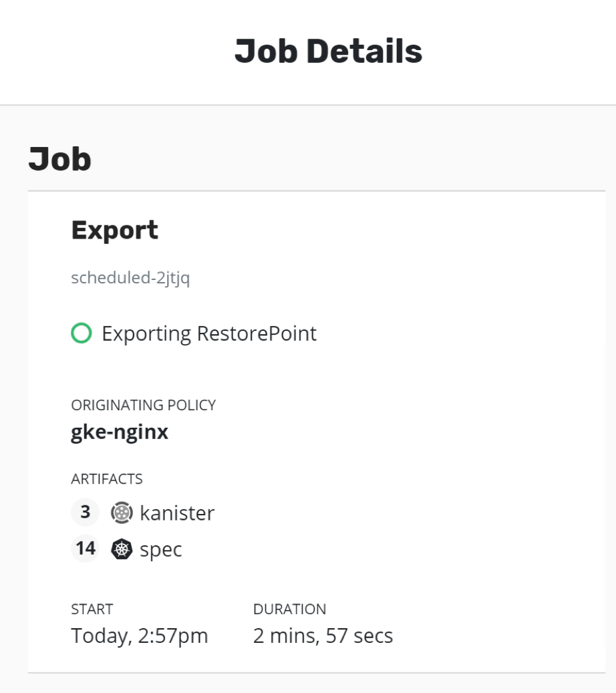Click the ORIGINATING POLICY label
This screenshot has width=616, height=693.
(143, 405)
